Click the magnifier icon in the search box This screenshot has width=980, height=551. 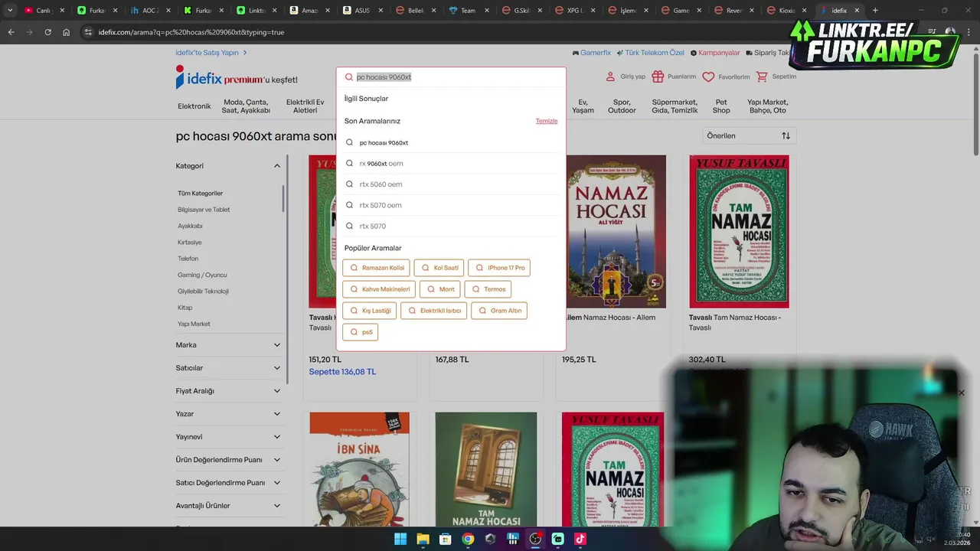tap(349, 77)
